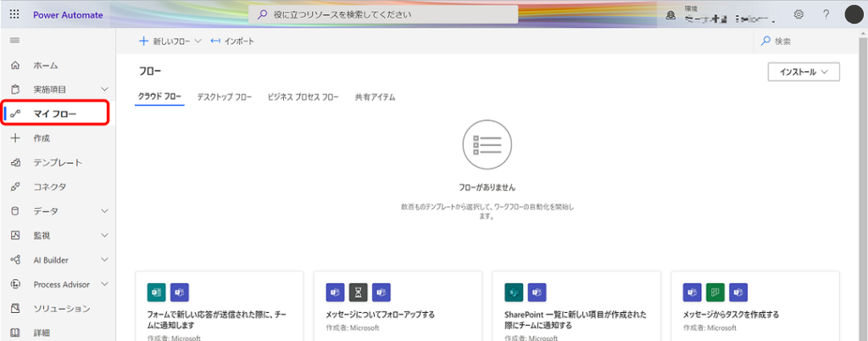Open the メッセージについてフォローアップする template
Viewport: 868px width, 341px height.
[380, 315]
